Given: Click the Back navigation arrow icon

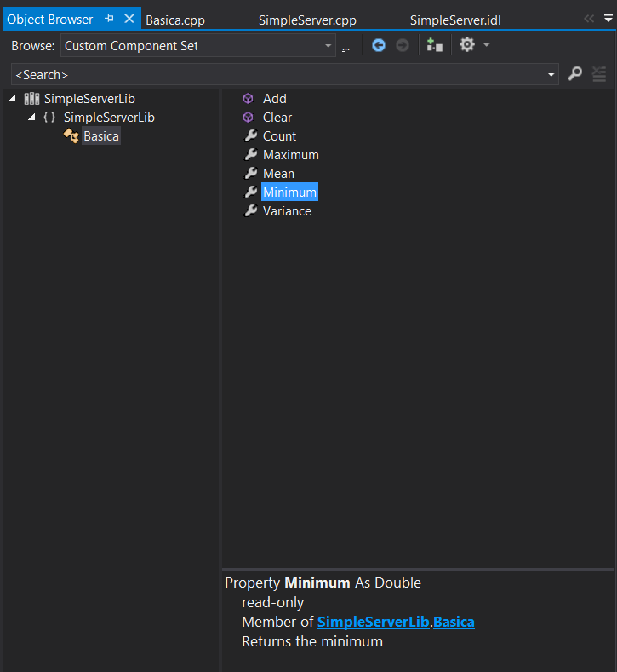Looking at the screenshot, I should tap(378, 45).
